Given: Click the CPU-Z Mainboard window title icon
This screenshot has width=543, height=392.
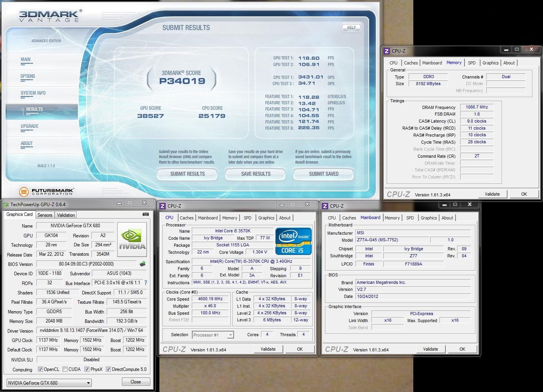Looking at the screenshot, I should pos(325,206).
